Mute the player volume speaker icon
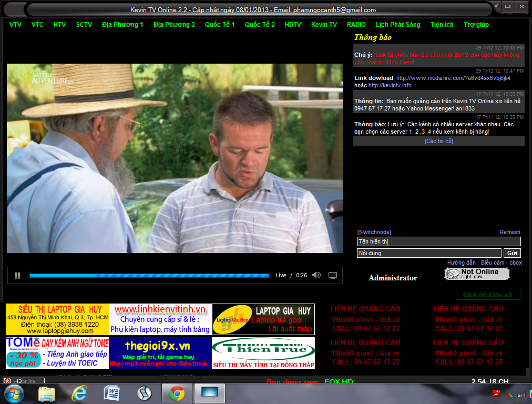The height and width of the screenshot is (404, 532). coord(316,275)
